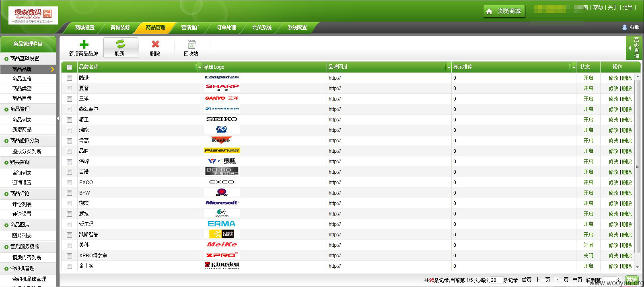
Task: Toggle the select-all checkbox in header
Action: tap(69, 67)
